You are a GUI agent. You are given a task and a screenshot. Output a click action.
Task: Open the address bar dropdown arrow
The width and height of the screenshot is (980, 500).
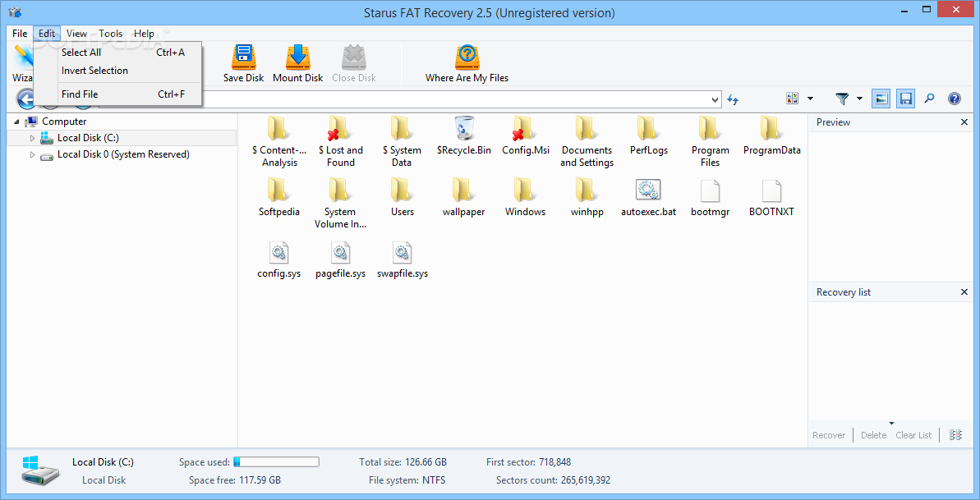coord(715,99)
